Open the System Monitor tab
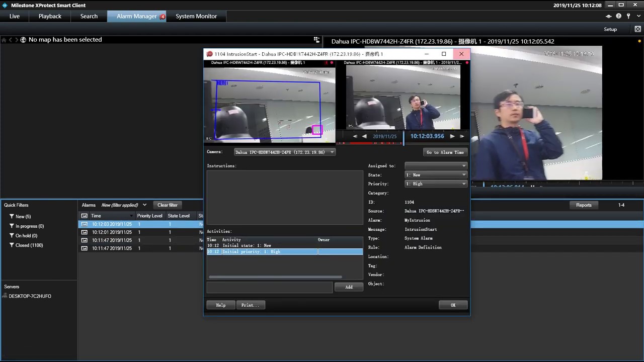 (196, 16)
